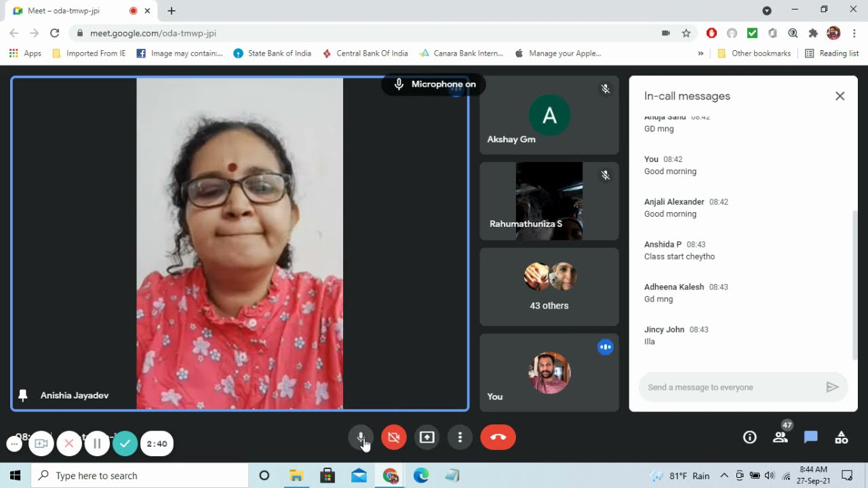
Task: Open the Apps bookmark shortcut
Action: pos(25,53)
